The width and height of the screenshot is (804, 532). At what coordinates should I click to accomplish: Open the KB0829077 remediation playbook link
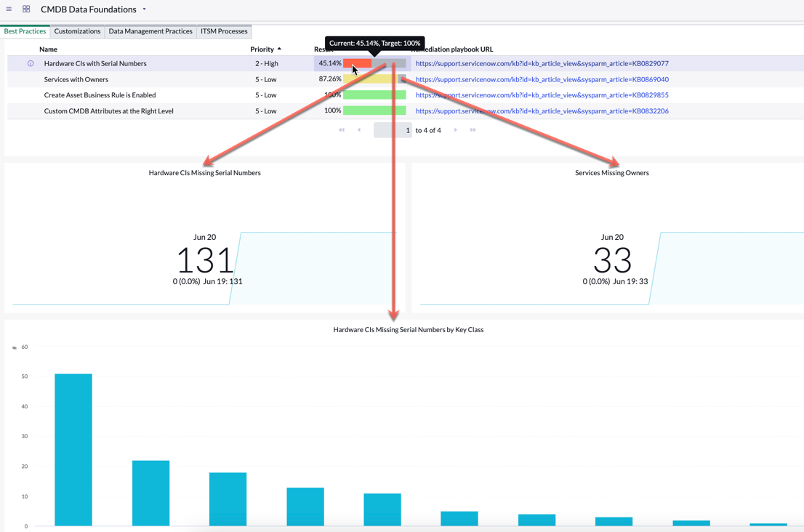pyautogui.click(x=542, y=63)
